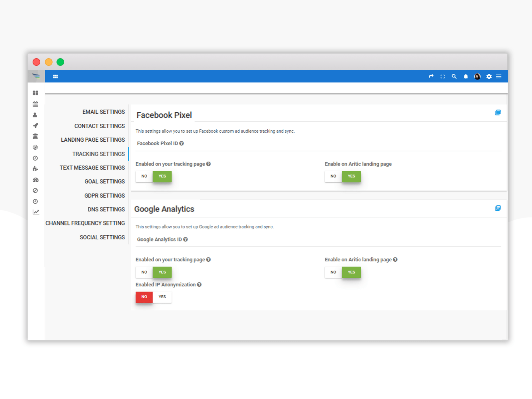Click red NO for IP Anonymization
532x399 pixels.
click(144, 297)
